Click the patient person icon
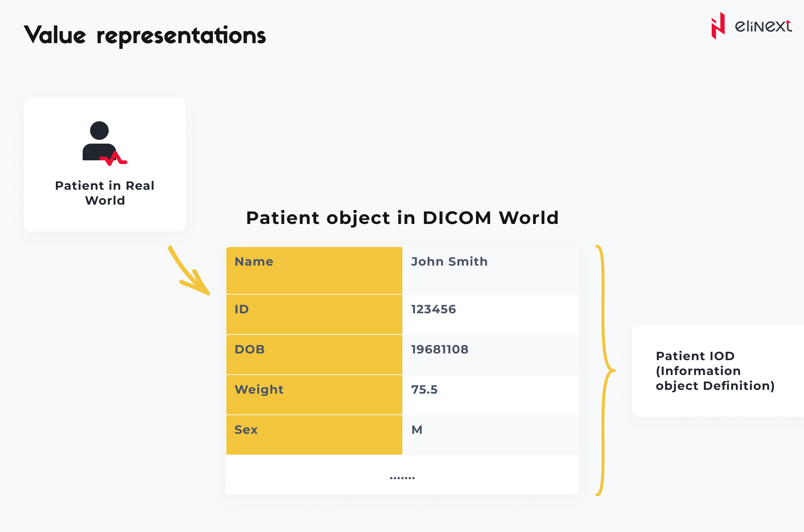The width and height of the screenshot is (804, 532). (99, 141)
